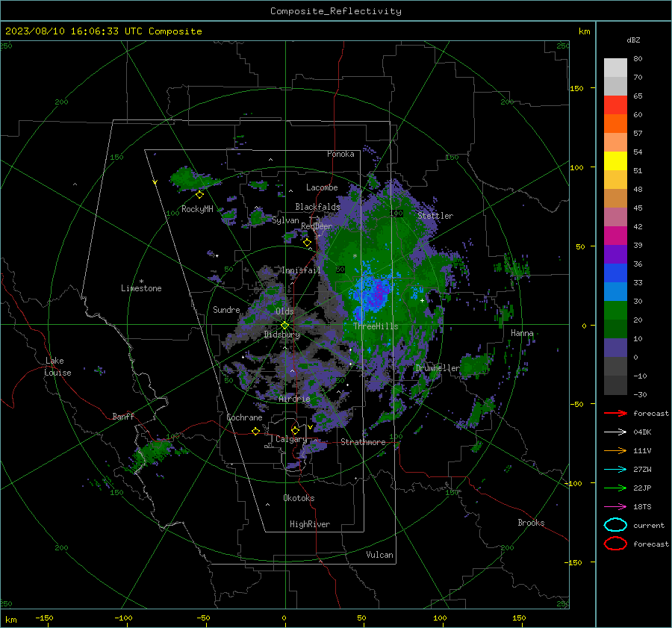
Task: Select the orange 111V arrow icon
Action: [615, 450]
